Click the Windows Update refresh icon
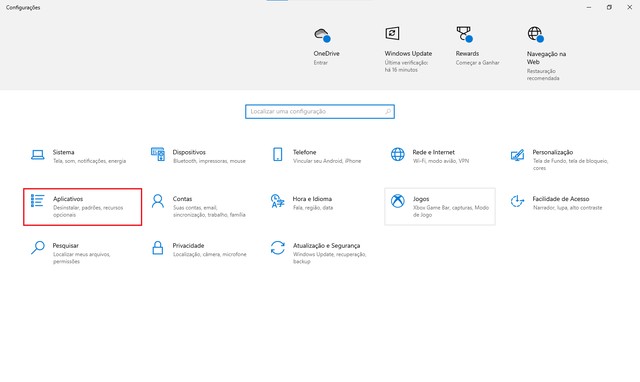The image size is (640, 382). (x=392, y=33)
